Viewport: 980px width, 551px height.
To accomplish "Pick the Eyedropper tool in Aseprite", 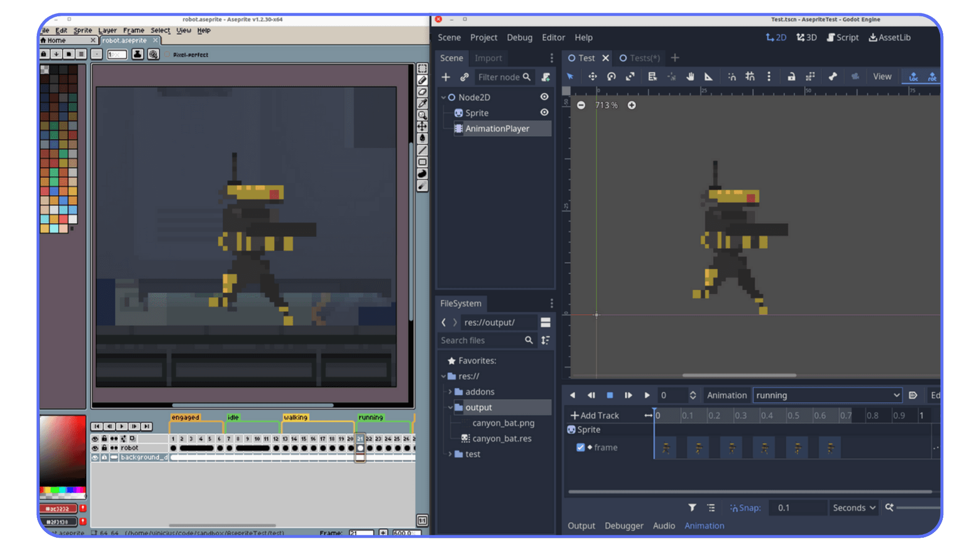I will 422,103.
